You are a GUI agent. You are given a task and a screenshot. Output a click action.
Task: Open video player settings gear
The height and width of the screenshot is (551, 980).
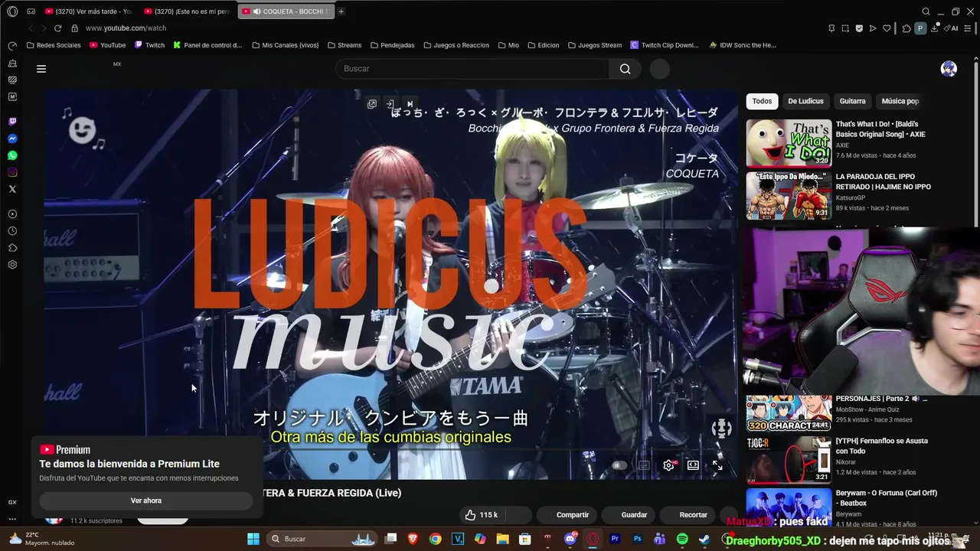coord(668,465)
